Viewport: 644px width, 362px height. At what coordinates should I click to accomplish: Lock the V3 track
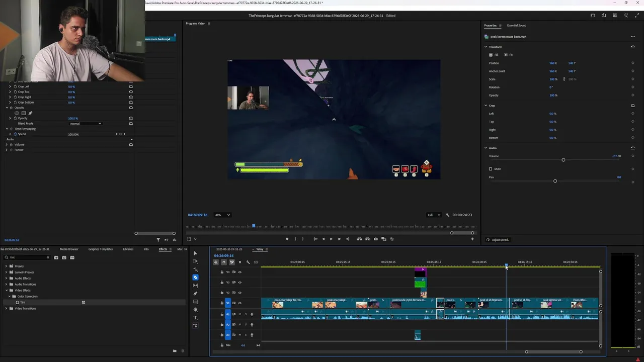click(x=222, y=282)
